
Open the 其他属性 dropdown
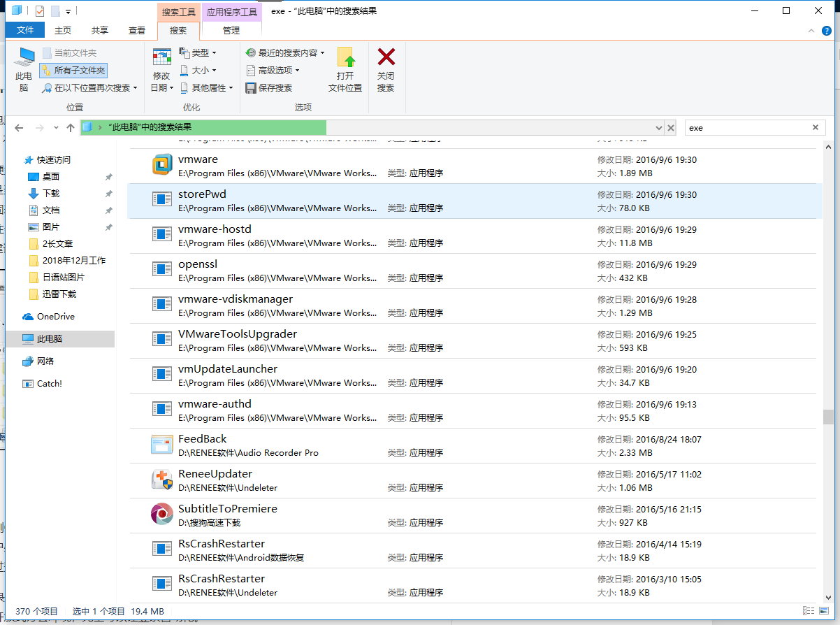point(206,88)
